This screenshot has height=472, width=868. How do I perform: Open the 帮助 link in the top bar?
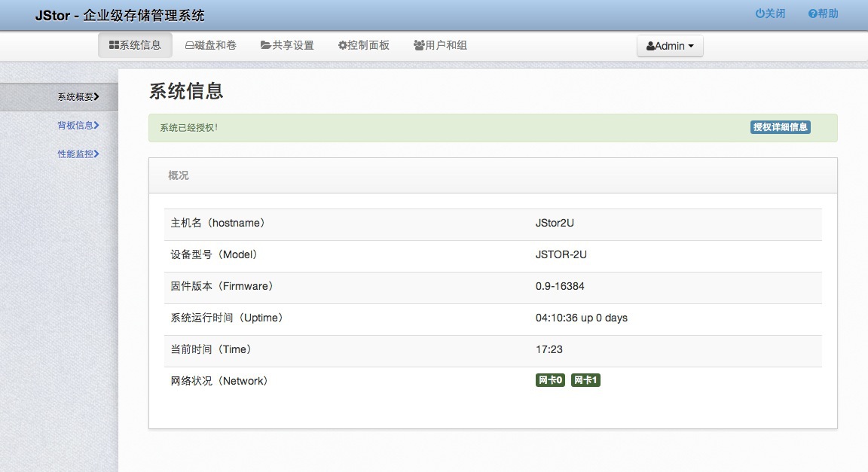click(x=825, y=13)
